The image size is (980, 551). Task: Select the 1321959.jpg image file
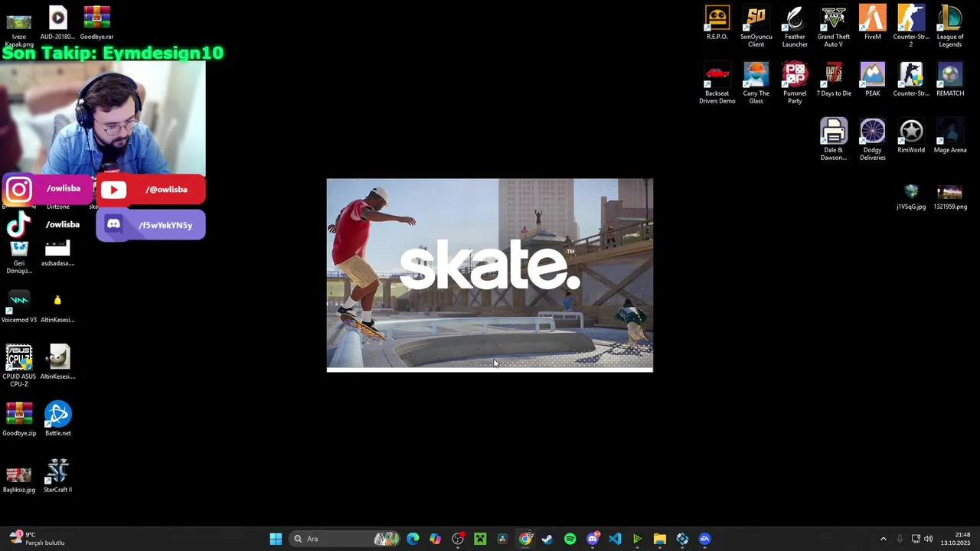(x=950, y=197)
